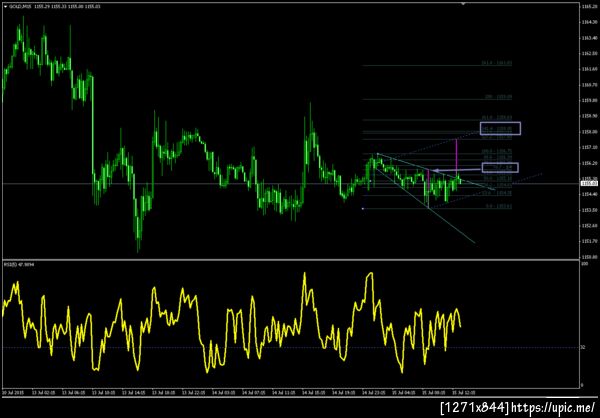
Task: Select the magenta vertical line near chart right
Action: [x=456, y=157]
